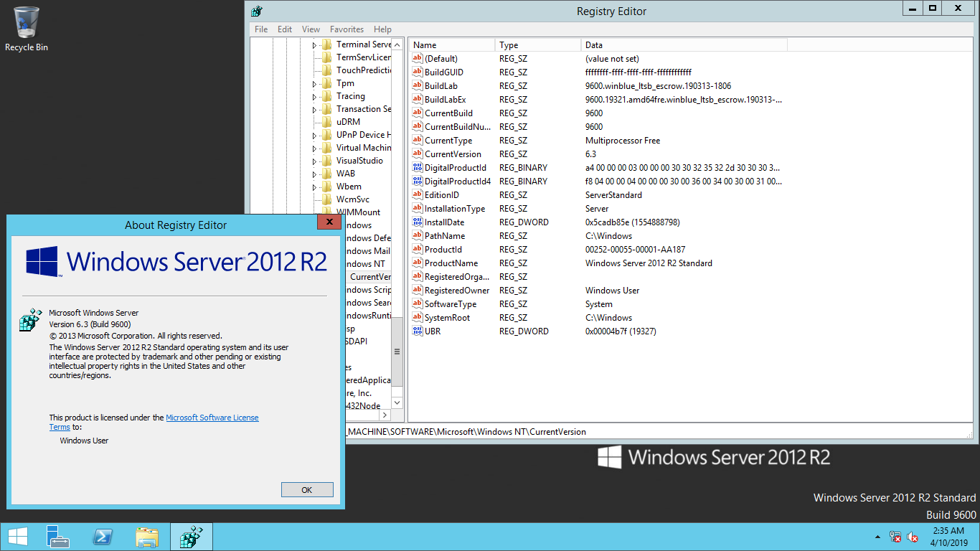Screen dimensions: 980x551
Task: Open the View menu
Action: pyautogui.click(x=311, y=29)
